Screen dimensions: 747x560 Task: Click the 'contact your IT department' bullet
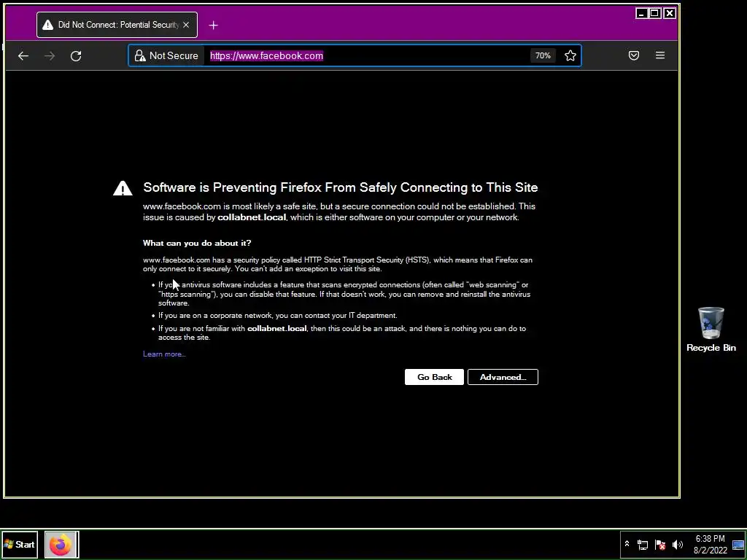click(277, 315)
